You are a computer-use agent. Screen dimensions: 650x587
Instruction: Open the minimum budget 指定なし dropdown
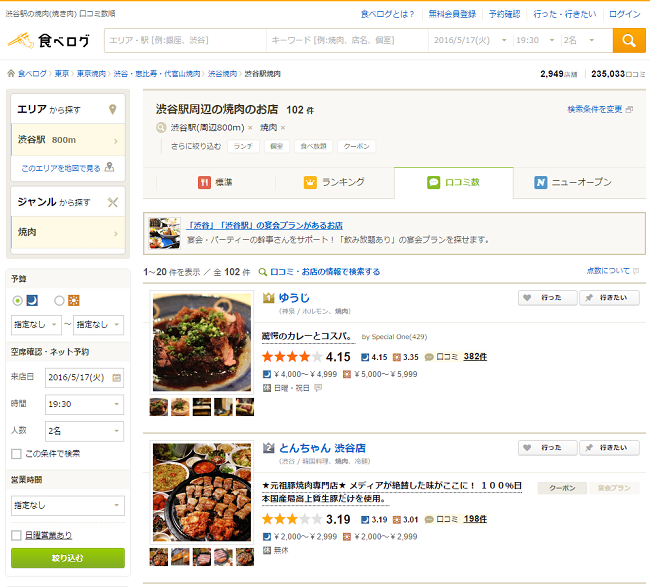point(36,325)
